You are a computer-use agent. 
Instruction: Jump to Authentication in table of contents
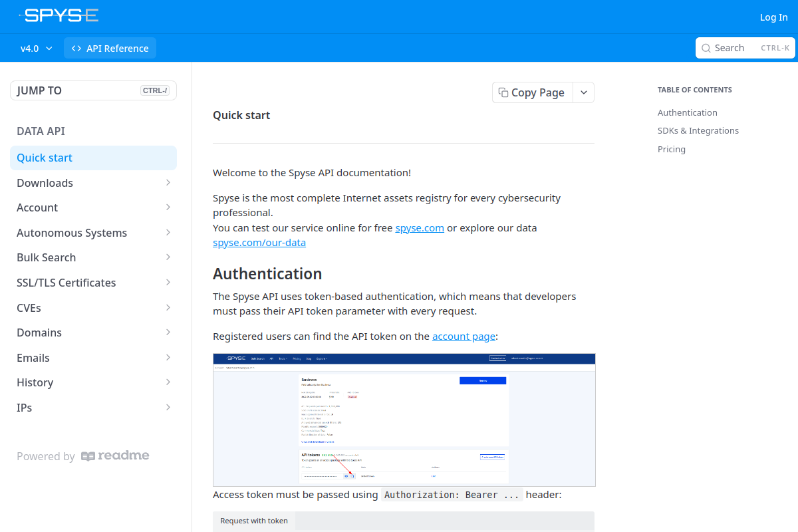tap(688, 112)
